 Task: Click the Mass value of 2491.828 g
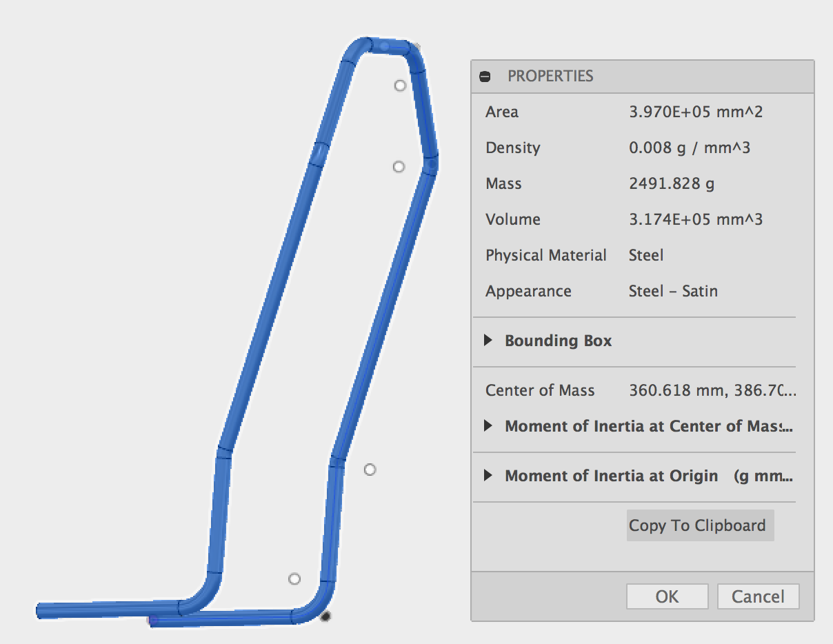pyautogui.click(x=672, y=183)
